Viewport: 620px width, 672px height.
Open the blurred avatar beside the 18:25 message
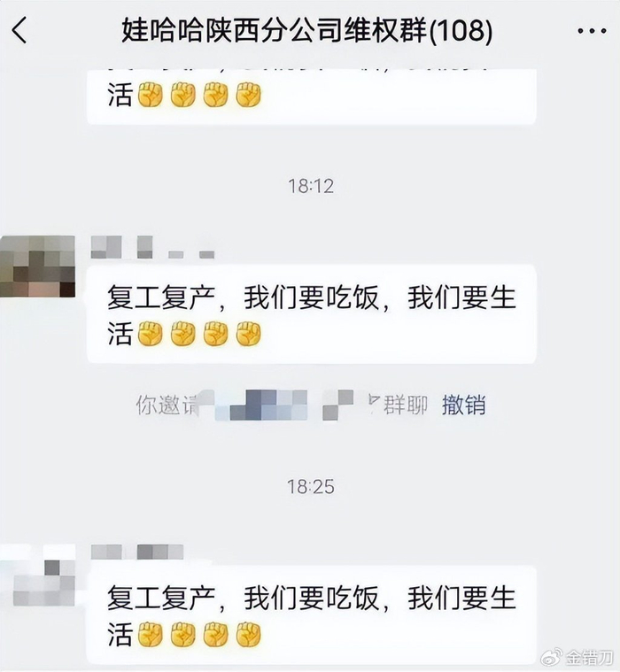tap(38, 575)
